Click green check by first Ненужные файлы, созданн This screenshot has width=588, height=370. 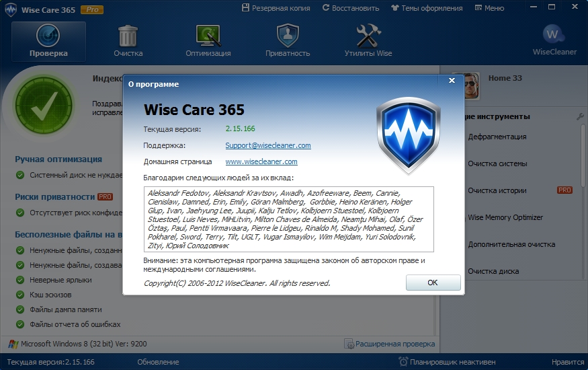(20, 250)
